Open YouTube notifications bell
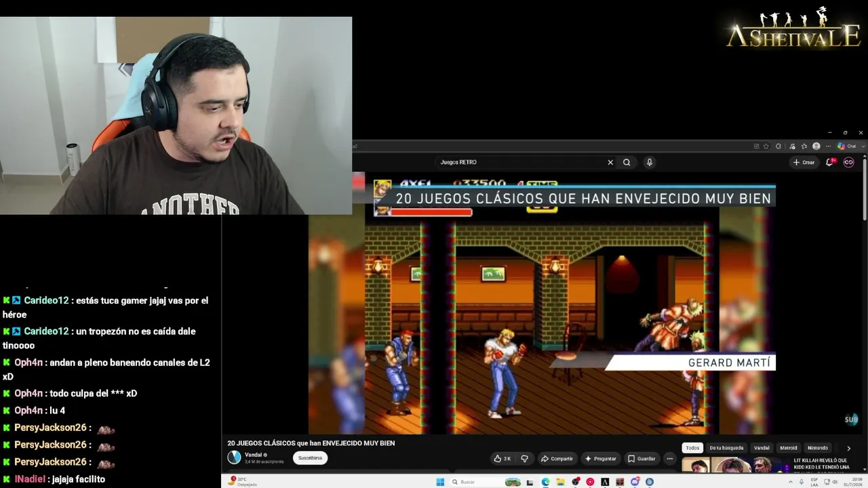The height and width of the screenshot is (488, 868). (x=830, y=162)
